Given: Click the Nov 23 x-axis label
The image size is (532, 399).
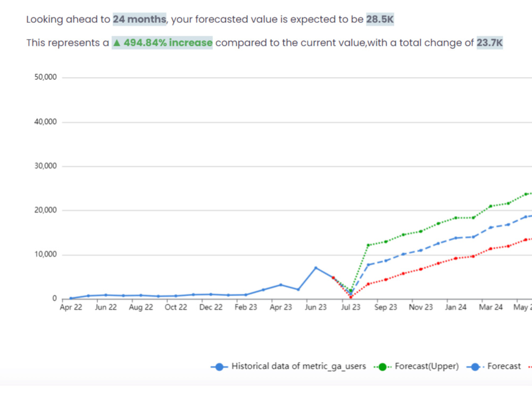Looking at the screenshot, I should tap(421, 307).
